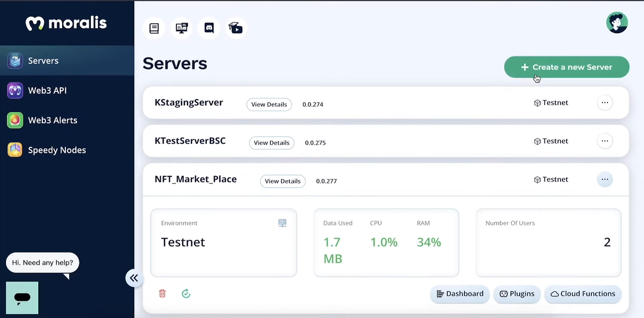Viewport: 644px width, 318px height.
Task: Click the Servers page heading
Action: click(175, 64)
